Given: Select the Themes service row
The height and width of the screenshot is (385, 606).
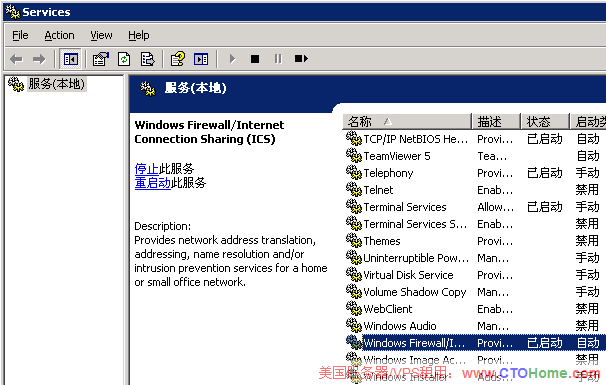Looking at the screenshot, I should point(475,241).
